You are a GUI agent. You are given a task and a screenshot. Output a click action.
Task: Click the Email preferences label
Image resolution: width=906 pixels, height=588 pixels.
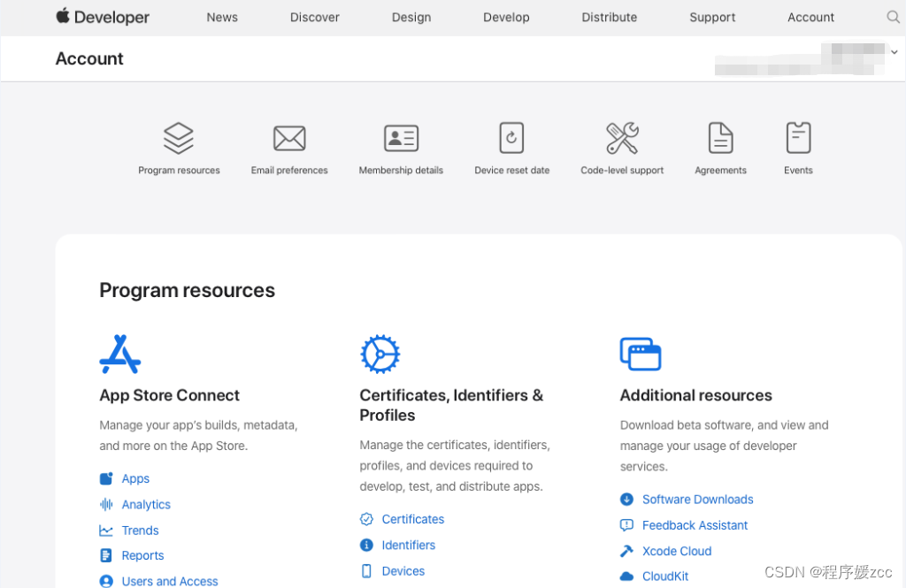click(289, 171)
